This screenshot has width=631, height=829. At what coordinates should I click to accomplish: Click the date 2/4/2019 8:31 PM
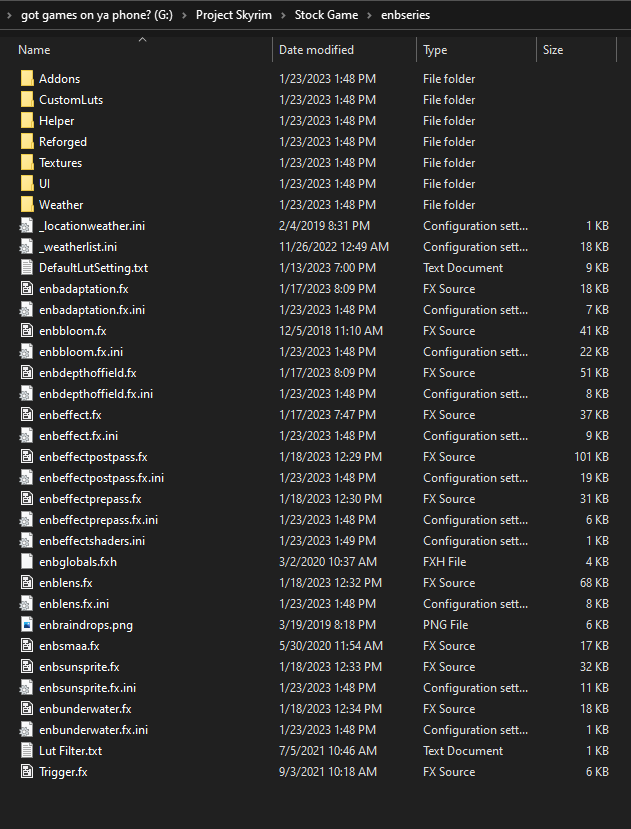click(x=324, y=226)
